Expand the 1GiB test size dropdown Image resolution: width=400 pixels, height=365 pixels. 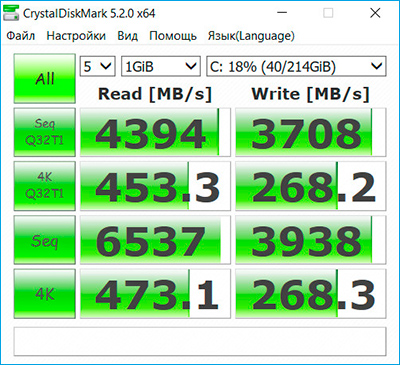(161, 66)
